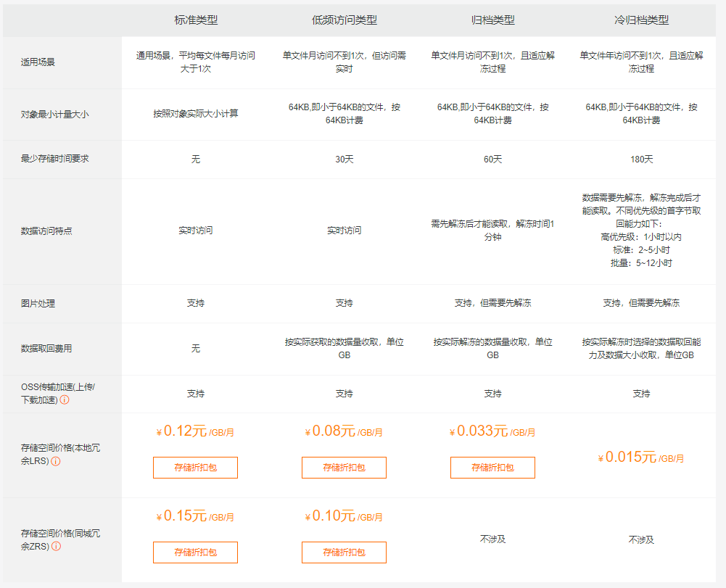Click 单文件月访问不到1次，但访问需实时 cell
Image resolution: width=726 pixels, height=588 pixels.
[344, 62]
